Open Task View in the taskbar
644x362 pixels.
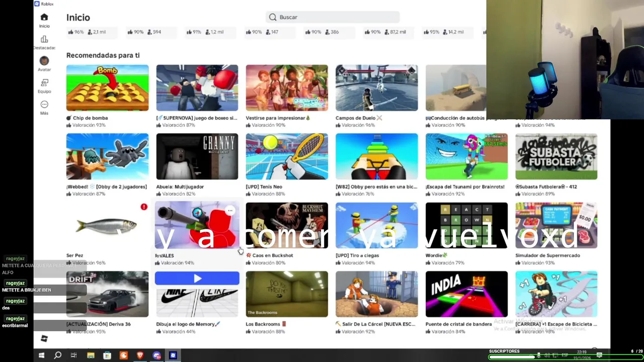[74, 355]
